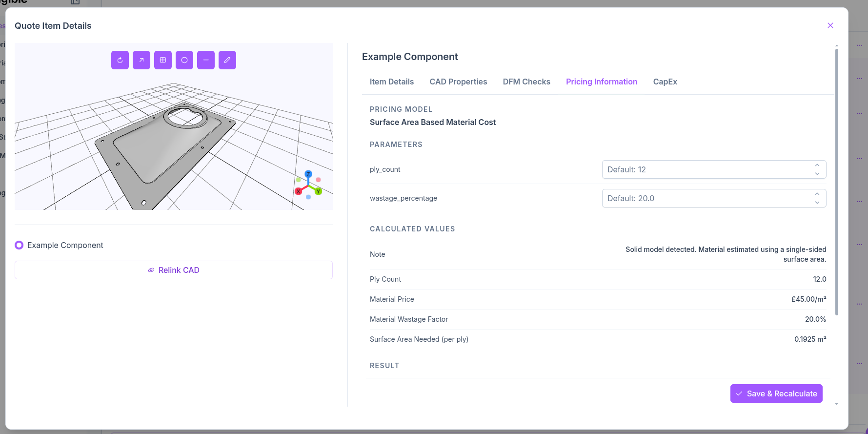Select the Example Component radio button

(19, 245)
